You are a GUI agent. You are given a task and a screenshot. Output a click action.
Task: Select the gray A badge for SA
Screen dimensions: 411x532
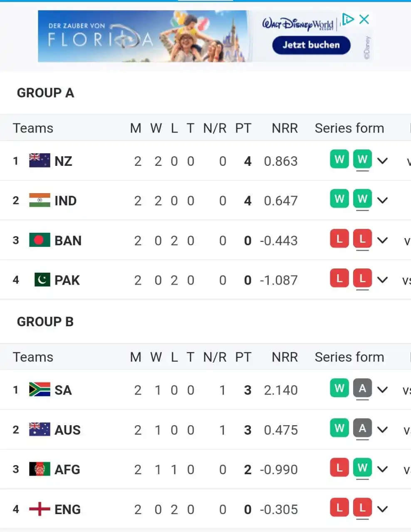point(362,389)
